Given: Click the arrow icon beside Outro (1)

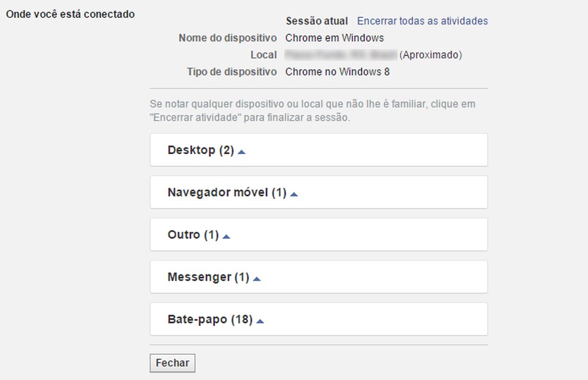Looking at the screenshot, I should [x=226, y=237].
